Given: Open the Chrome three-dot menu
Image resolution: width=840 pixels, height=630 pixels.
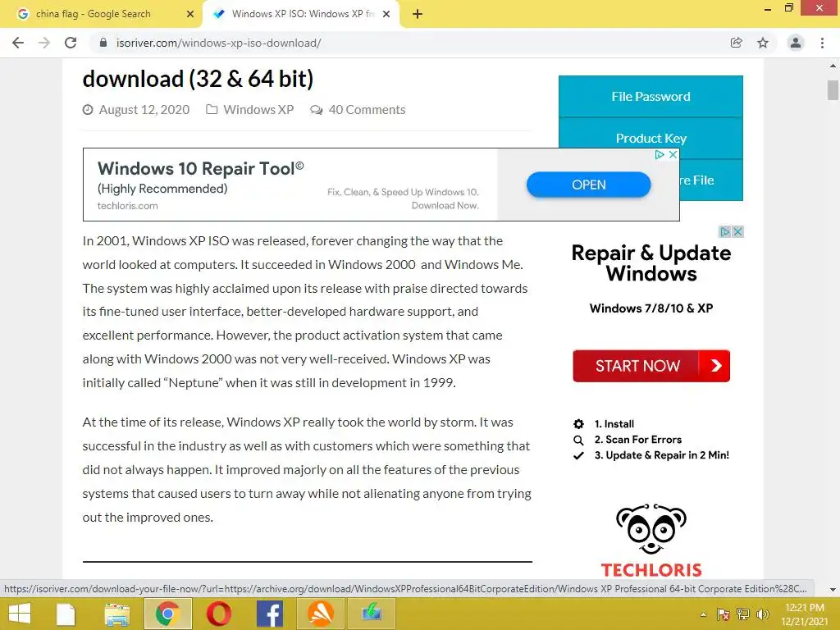Looking at the screenshot, I should (x=822, y=43).
